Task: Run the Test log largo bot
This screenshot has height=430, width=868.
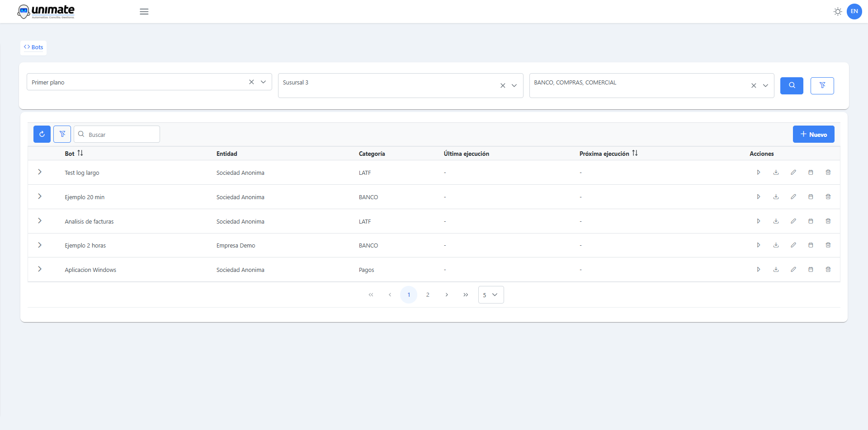Action: pyautogui.click(x=759, y=173)
